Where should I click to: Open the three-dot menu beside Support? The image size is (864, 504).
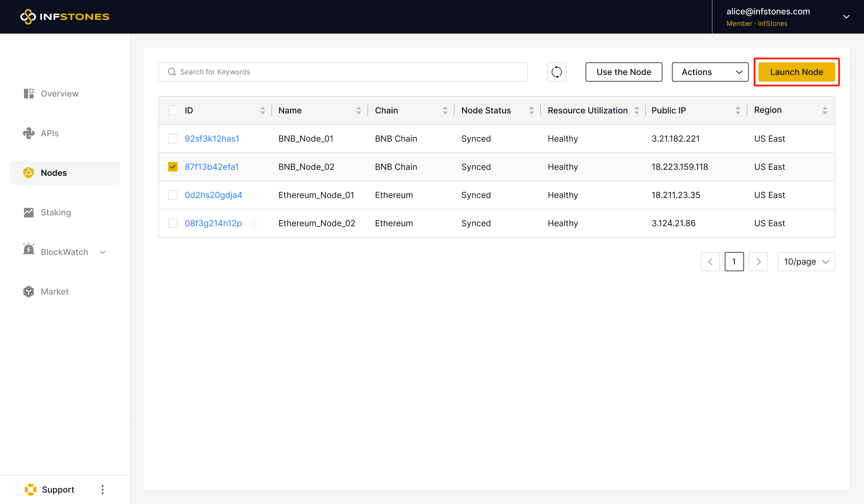pos(103,489)
